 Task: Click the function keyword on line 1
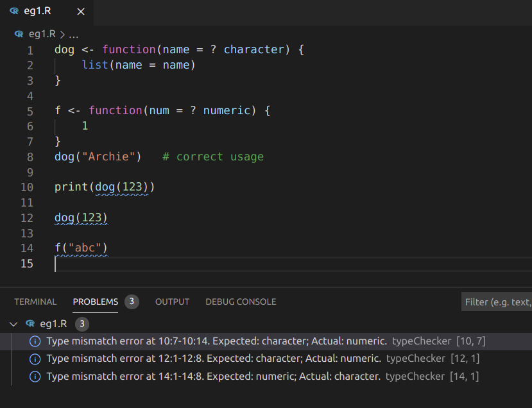tap(129, 49)
